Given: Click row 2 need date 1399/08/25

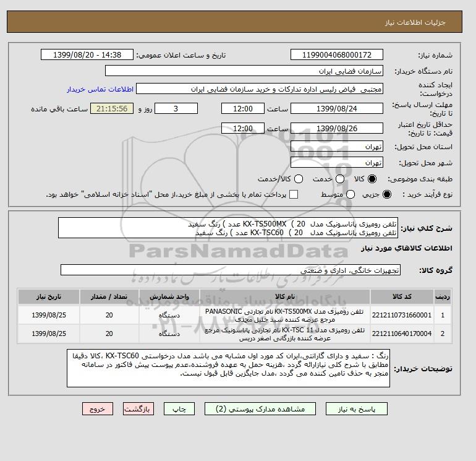Looking at the screenshot, I should (x=49, y=334).
